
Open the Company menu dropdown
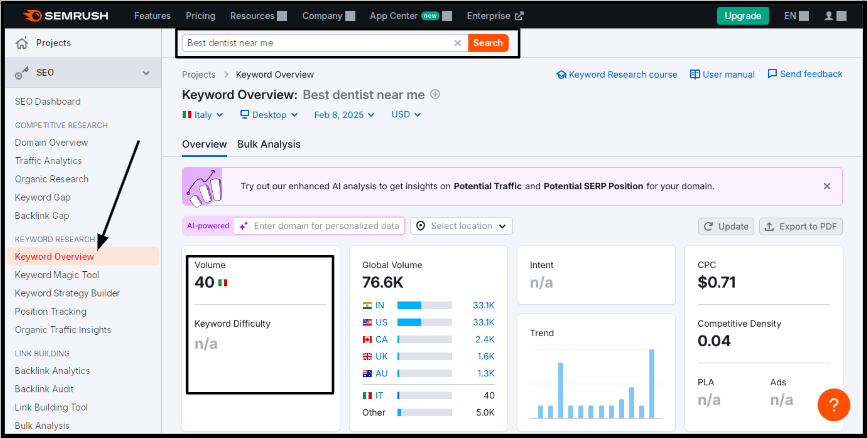[x=328, y=16]
